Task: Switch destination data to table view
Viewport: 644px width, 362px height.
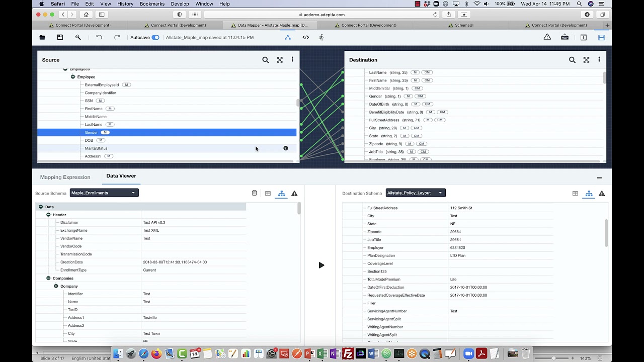Action: coord(575,194)
